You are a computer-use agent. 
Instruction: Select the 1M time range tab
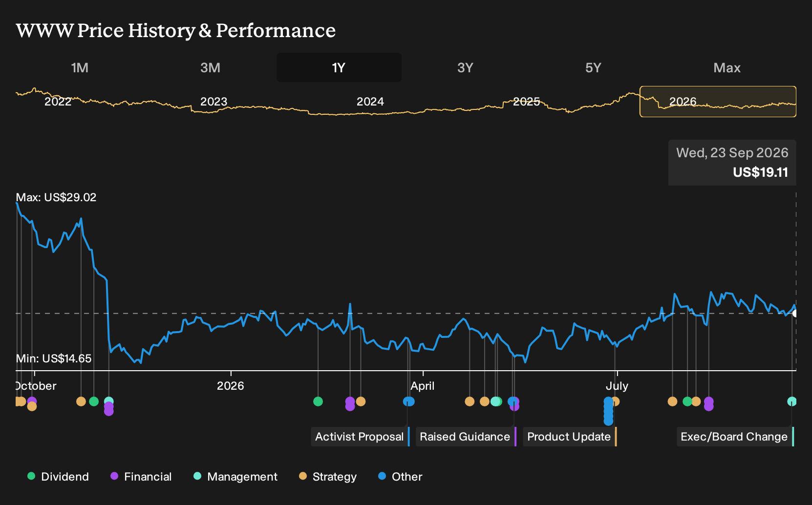(80, 67)
